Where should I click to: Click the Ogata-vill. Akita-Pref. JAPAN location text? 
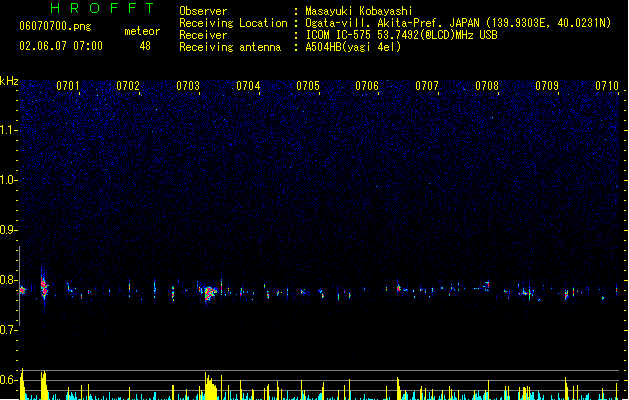(458, 23)
